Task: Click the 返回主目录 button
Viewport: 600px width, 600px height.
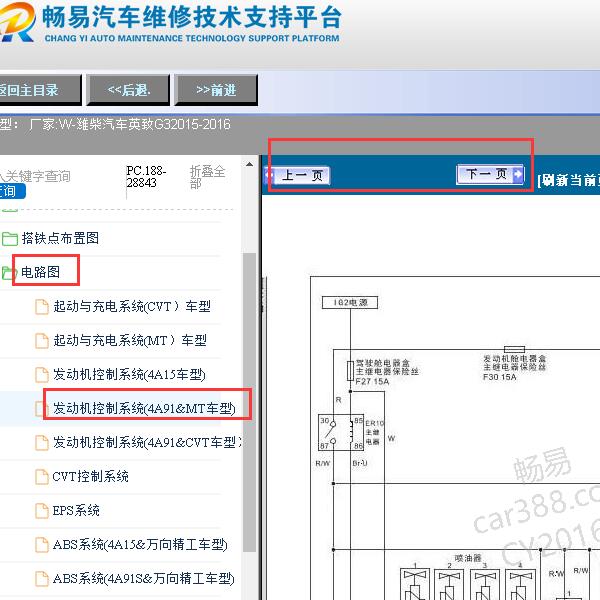Action: 40,90
